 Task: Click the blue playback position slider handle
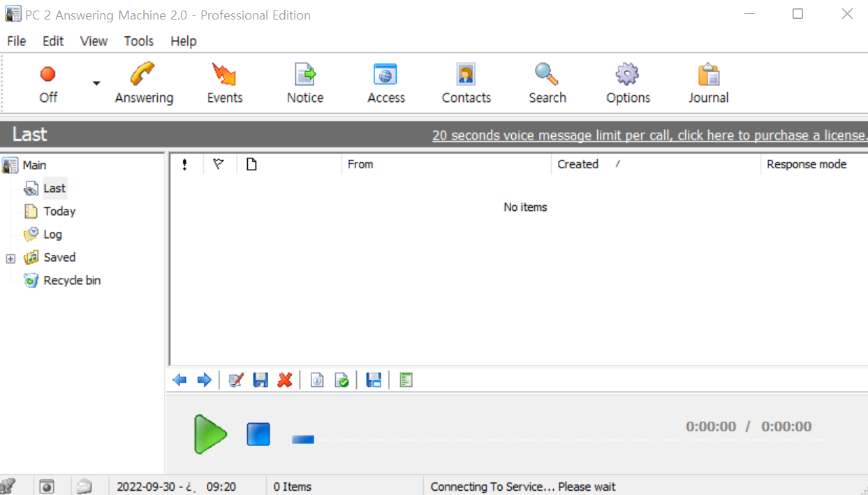[x=303, y=439]
